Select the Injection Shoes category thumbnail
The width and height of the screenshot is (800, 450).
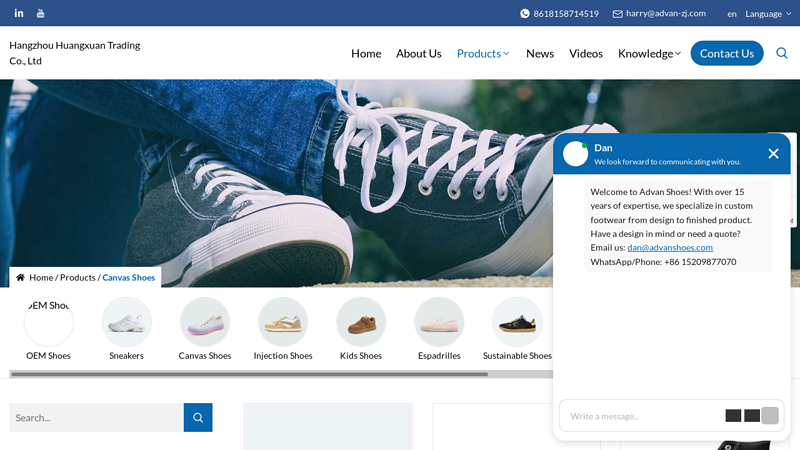(x=283, y=322)
